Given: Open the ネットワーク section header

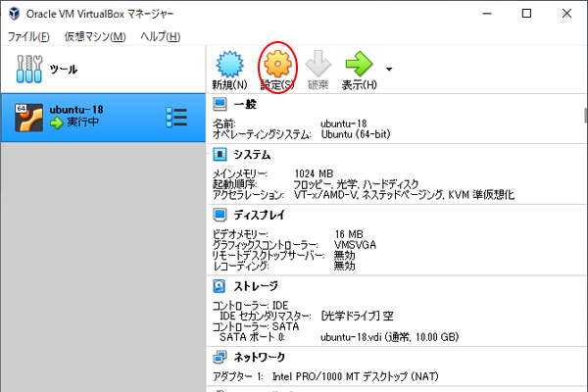Looking at the screenshot, I should [x=259, y=357].
